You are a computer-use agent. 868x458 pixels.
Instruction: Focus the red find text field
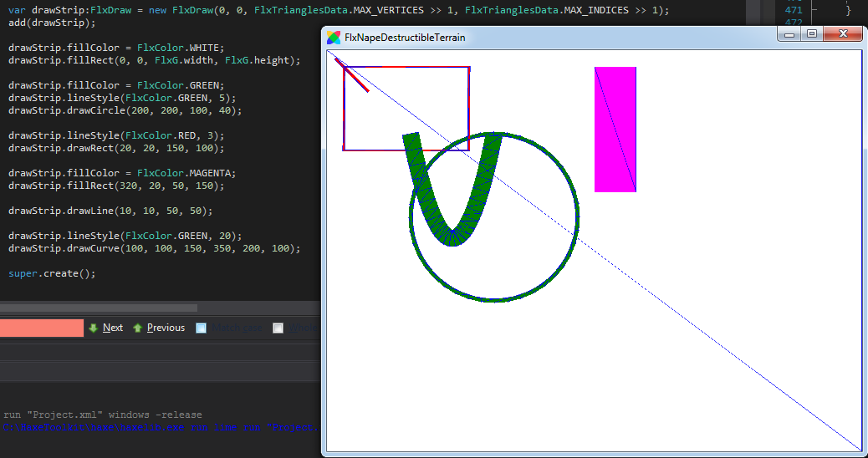(42, 328)
